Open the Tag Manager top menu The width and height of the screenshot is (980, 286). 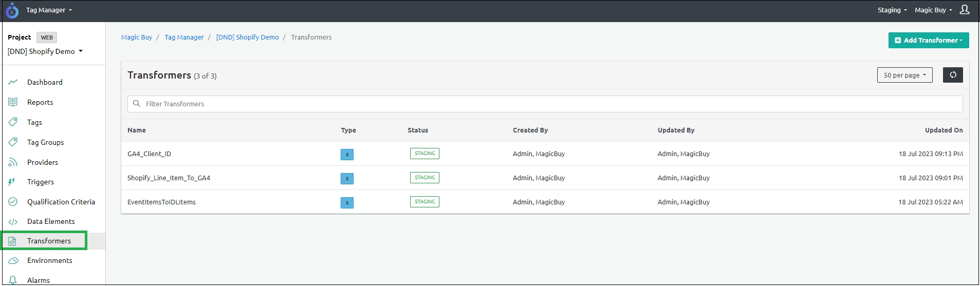[49, 10]
